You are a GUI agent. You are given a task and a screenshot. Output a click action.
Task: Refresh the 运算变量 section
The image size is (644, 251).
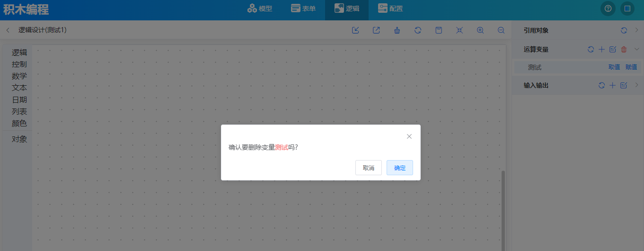(x=591, y=49)
